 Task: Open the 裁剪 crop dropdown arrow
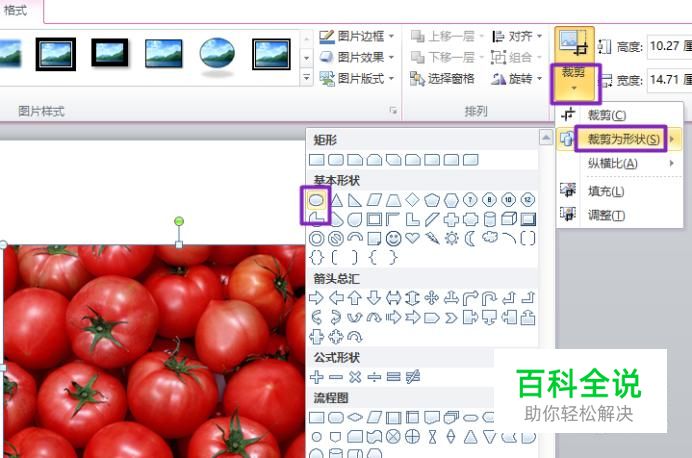point(574,88)
